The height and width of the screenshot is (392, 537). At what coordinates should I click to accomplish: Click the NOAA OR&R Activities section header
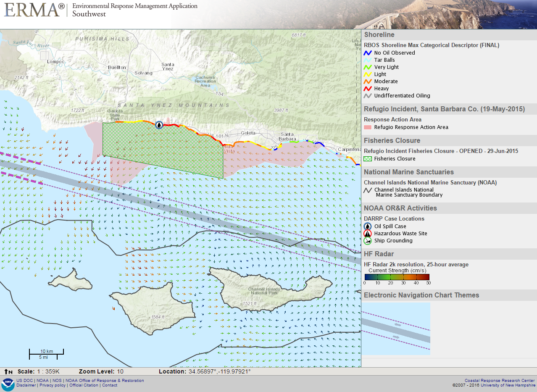click(449, 208)
